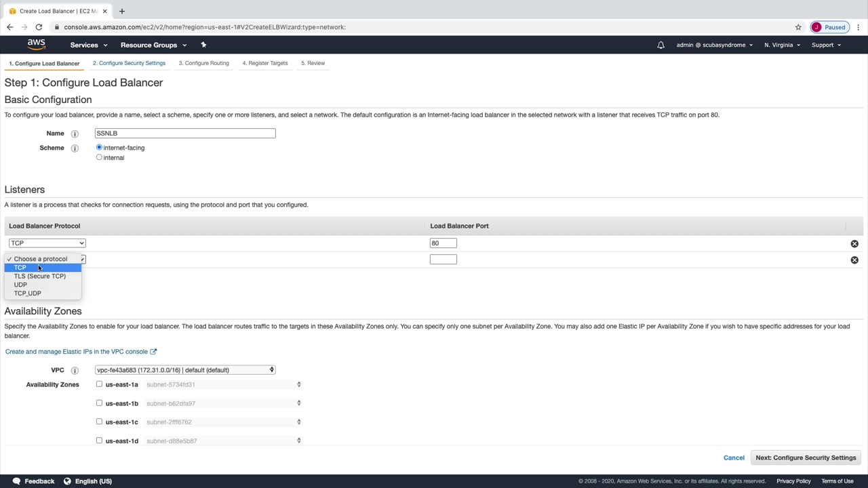Select the internet-facing scheme radio button
Viewport: 868px width, 488px height.
coord(99,147)
